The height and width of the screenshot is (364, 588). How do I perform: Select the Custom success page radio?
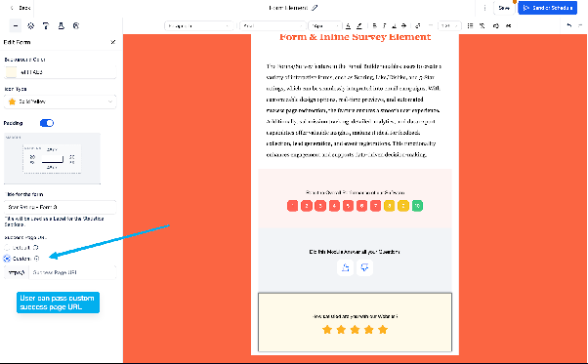pos(7,259)
